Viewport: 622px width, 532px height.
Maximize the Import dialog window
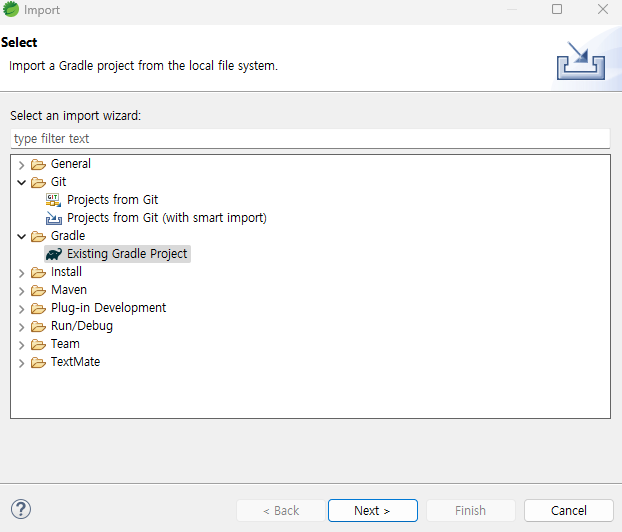tap(557, 9)
